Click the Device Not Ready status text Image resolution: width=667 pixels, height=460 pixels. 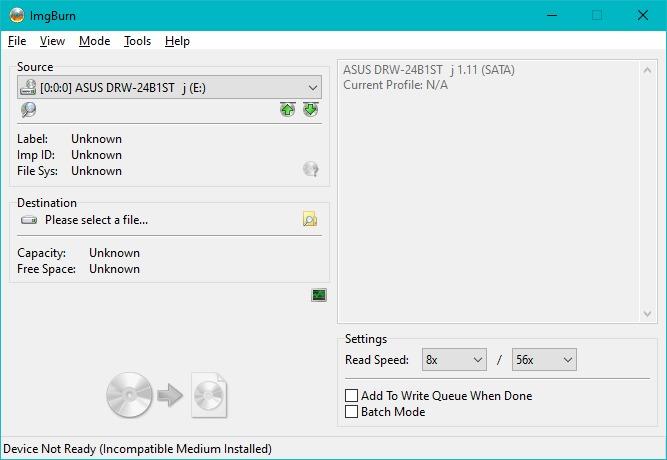(x=137, y=449)
